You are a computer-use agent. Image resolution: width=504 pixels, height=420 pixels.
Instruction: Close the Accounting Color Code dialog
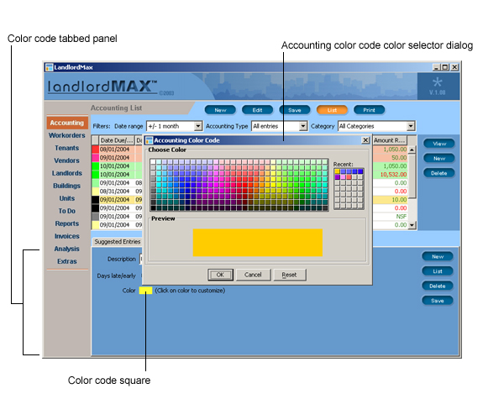(x=365, y=140)
